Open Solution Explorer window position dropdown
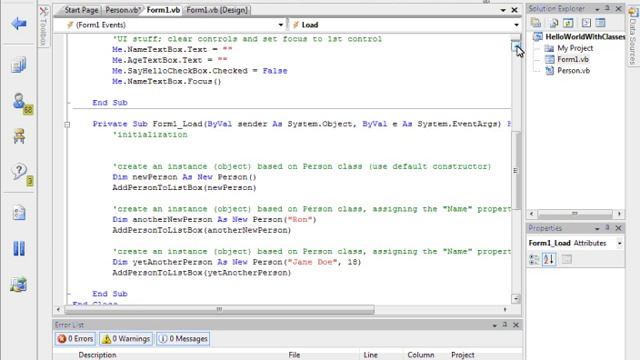The width and height of the screenshot is (640, 360). coord(597,9)
